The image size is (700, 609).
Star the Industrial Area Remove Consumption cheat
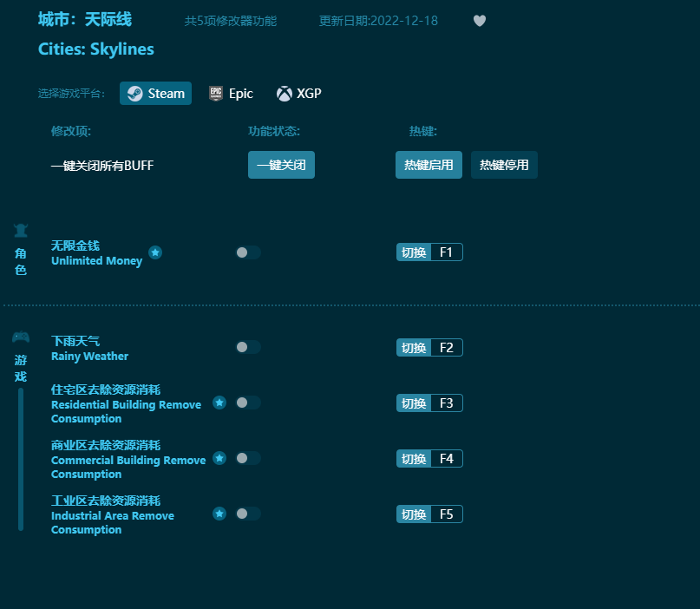219,514
